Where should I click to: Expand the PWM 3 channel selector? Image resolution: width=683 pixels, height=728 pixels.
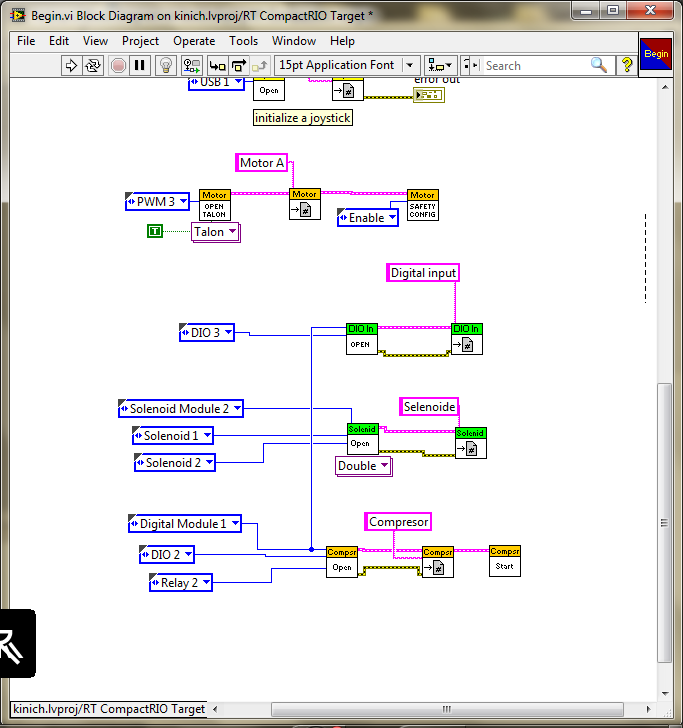(x=183, y=202)
